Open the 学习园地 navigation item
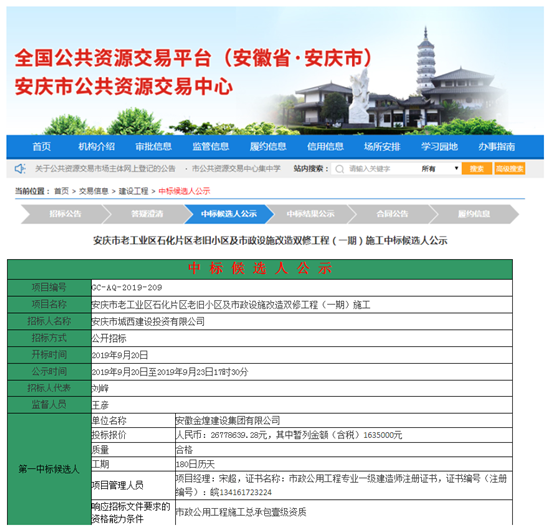This screenshot has width=550, height=531. [440, 147]
